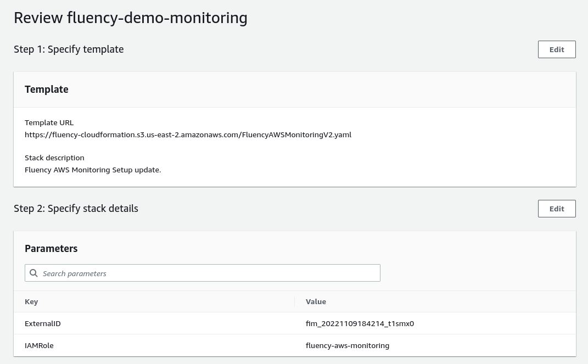This screenshot has width=588, height=364.
Task: Focus the Search parameters input field
Action: [x=203, y=273]
